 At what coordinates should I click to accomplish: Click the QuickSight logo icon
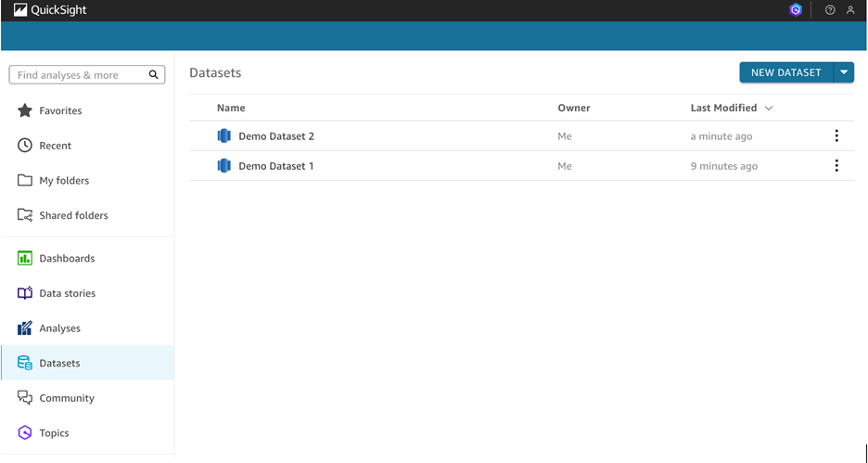[x=20, y=10]
